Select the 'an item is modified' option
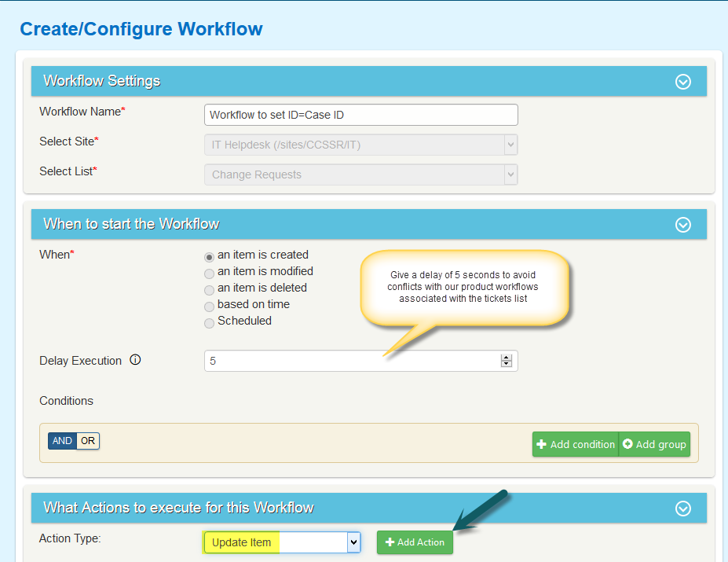This screenshot has height=562, width=728. click(209, 273)
